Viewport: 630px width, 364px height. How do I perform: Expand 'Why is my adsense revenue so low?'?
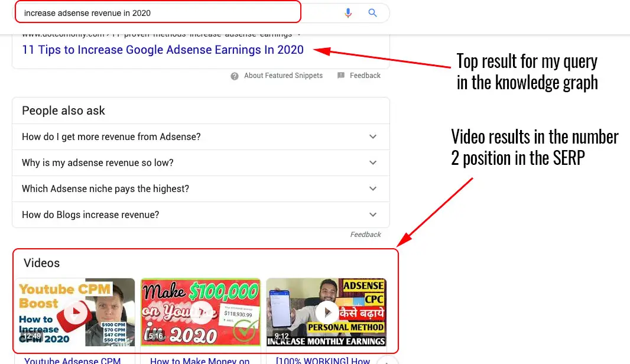[200, 162]
